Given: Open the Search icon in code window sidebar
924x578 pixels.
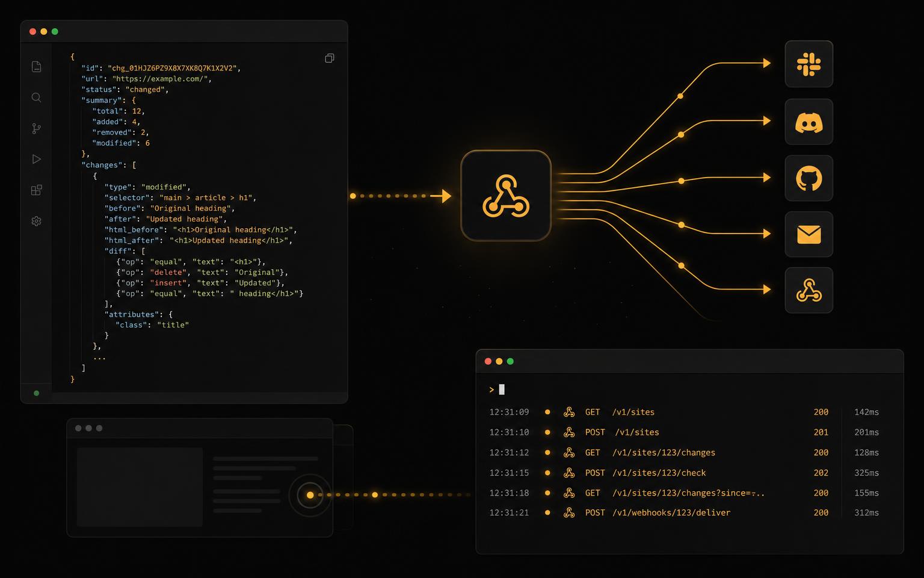Looking at the screenshot, I should tap(36, 98).
